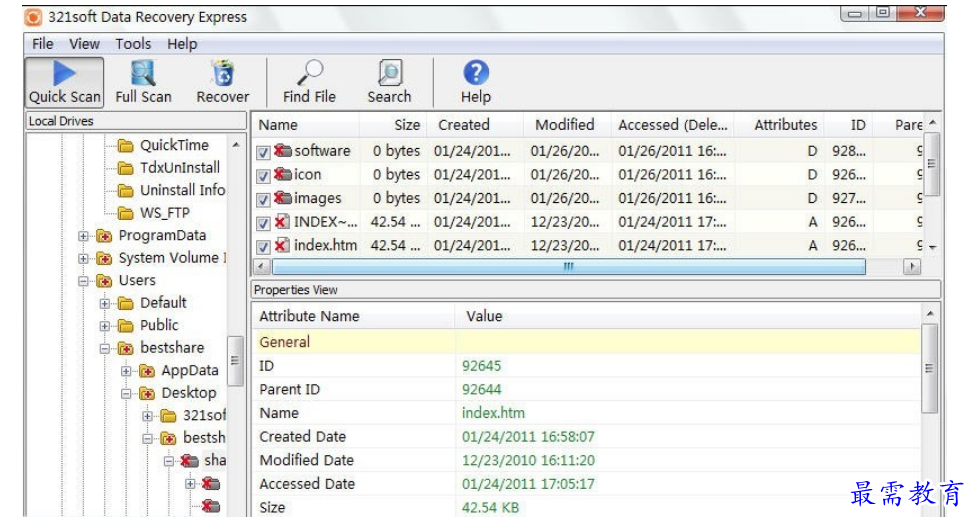
Task: Click the Parent ID value 92644
Action: point(482,389)
